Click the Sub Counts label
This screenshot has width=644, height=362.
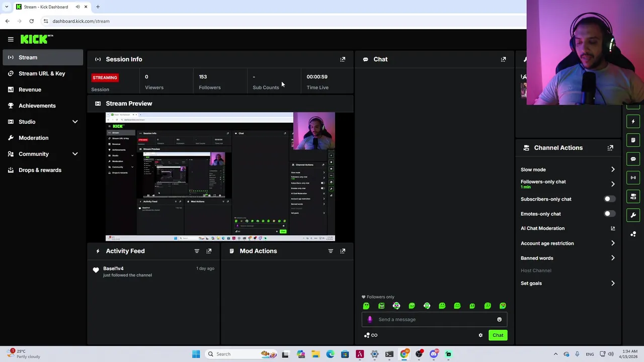tap(266, 87)
